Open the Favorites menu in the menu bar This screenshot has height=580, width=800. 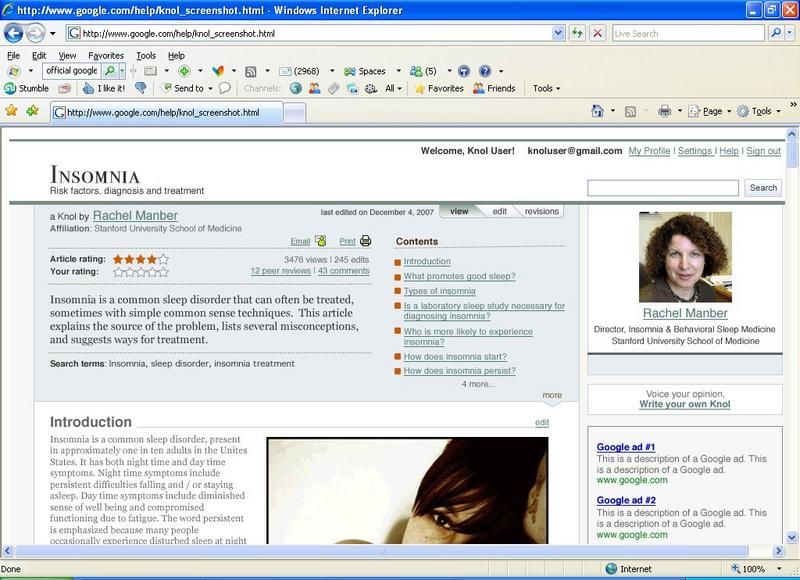(106, 56)
